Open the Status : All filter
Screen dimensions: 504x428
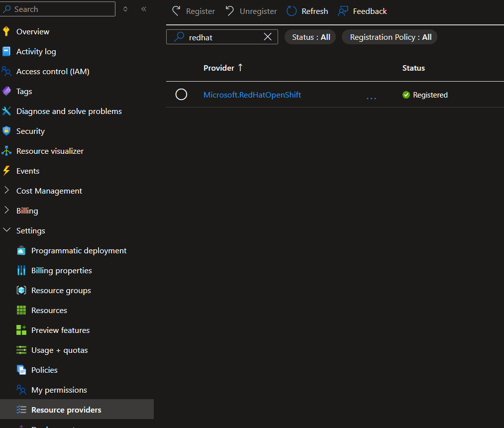tap(310, 36)
